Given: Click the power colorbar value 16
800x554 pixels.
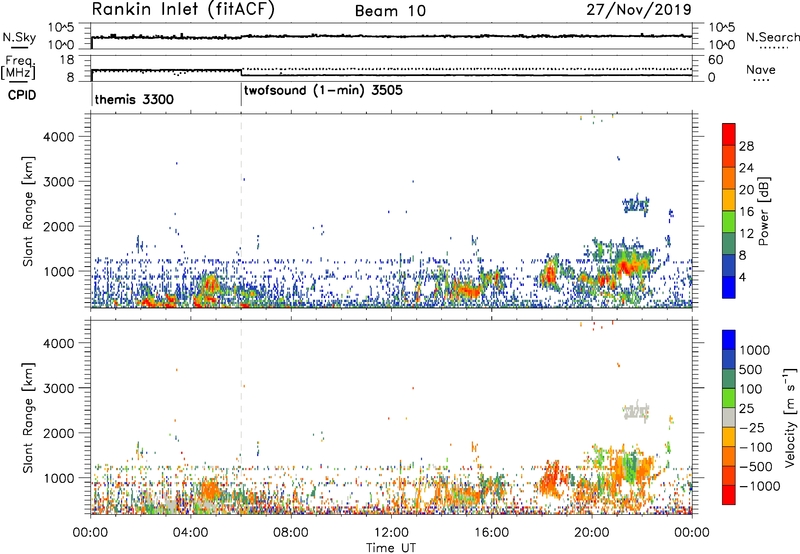Looking at the screenshot, I should pos(746,212).
